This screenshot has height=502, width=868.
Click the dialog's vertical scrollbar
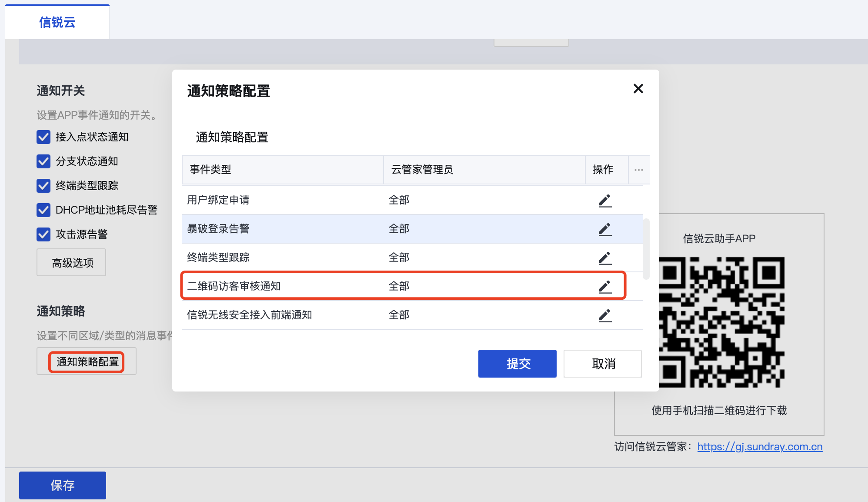pyautogui.click(x=646, y=249)
